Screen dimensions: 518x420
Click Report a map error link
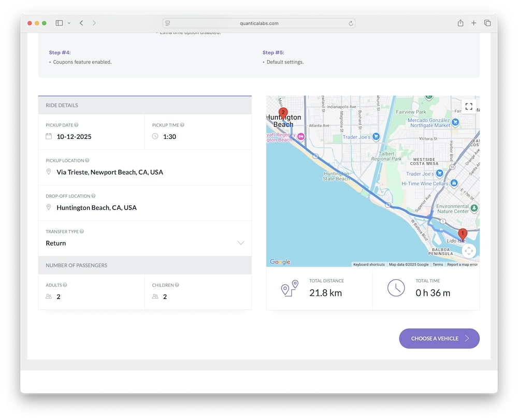coord(462,265)
